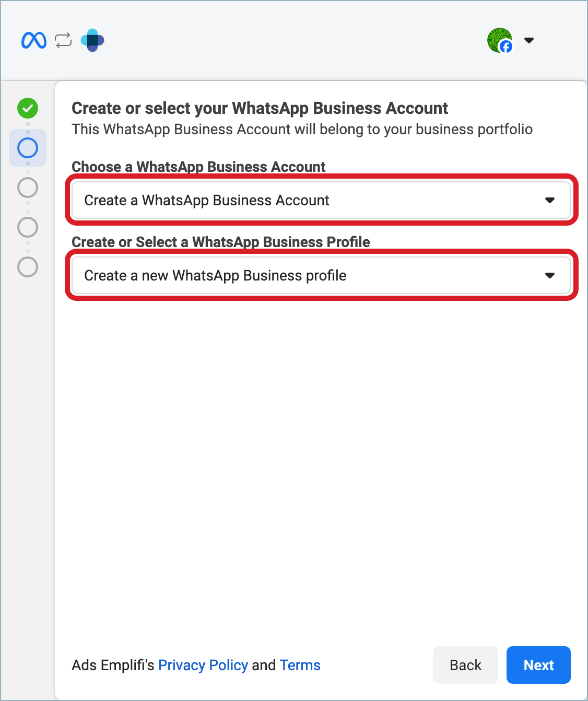Select the last step circle in sidebar

click(28, 267)
